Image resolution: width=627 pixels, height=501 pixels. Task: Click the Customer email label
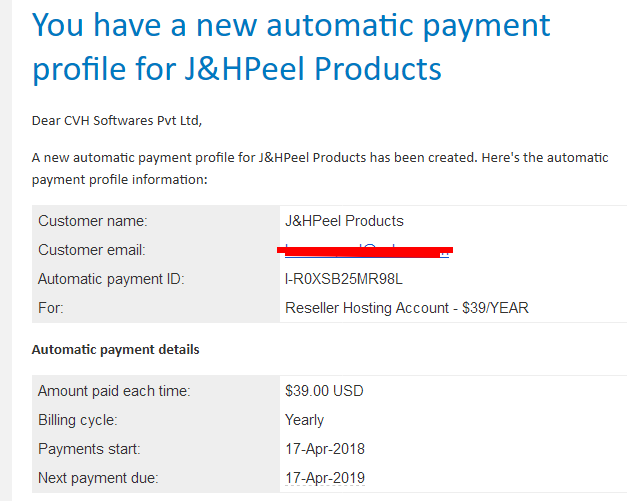click(92, 250)
